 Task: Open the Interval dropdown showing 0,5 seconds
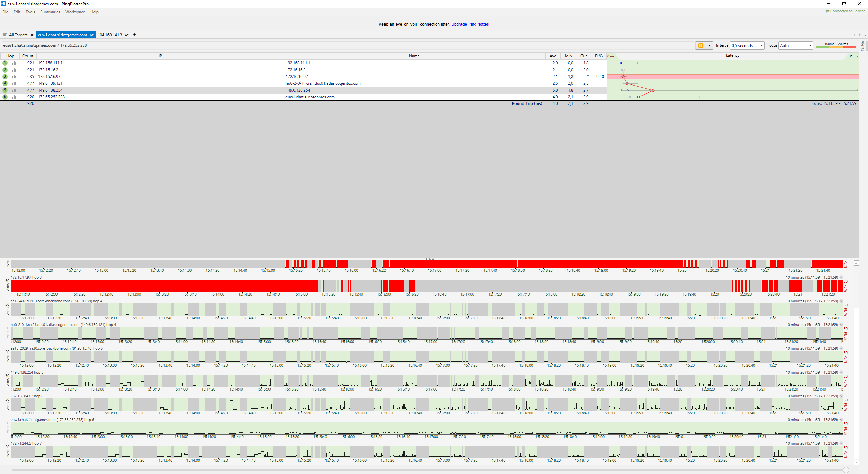(x=747, y=45)
